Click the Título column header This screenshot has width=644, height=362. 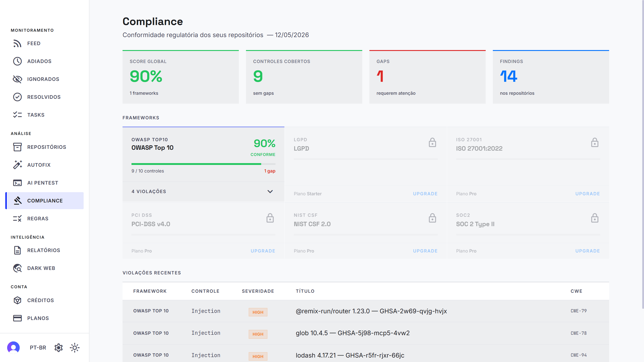click(305, 291)
